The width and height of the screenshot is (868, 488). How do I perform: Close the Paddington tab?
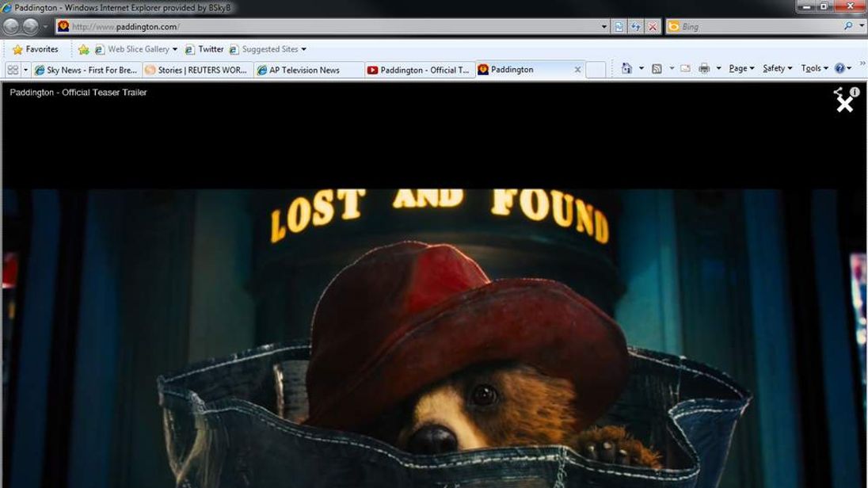577,70
